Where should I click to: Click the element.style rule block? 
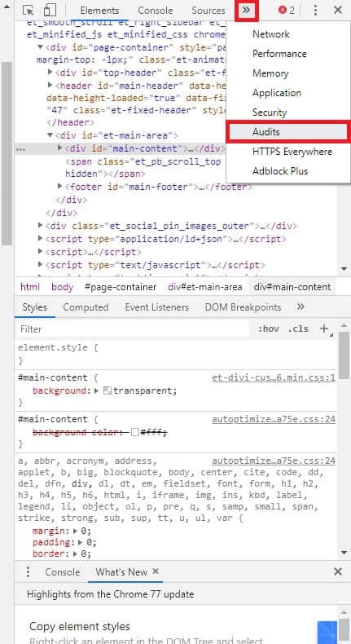(177, 354)
